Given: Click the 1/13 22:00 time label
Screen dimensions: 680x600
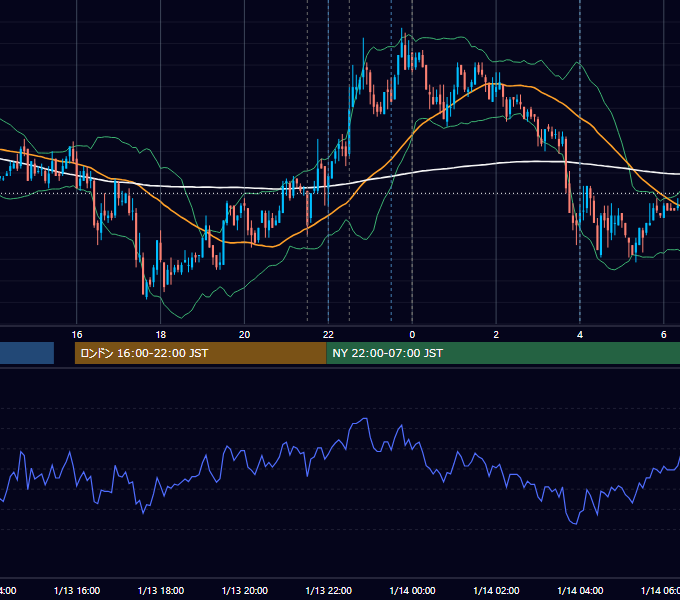Looking at the screenshot, I should pyautogui.click(x=329, y=590).
